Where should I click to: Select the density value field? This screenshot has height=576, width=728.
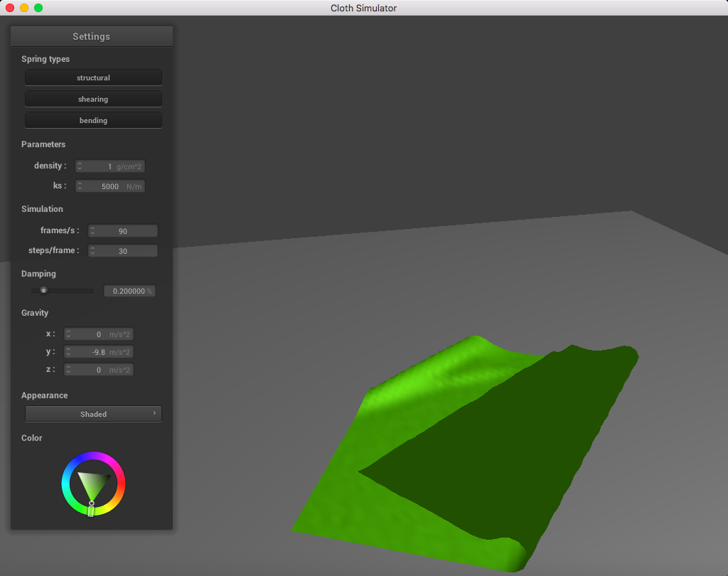[x=110, y=166]
